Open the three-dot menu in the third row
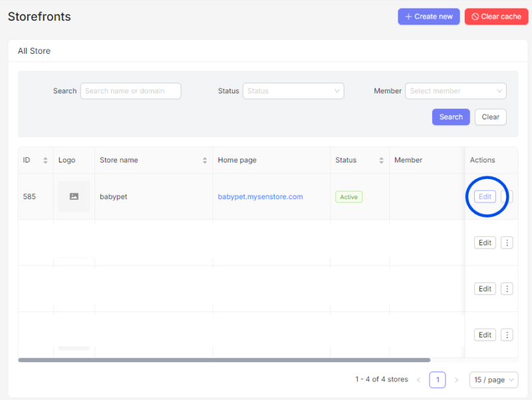This screenshot has width=532, height=400. pos(507,289)
